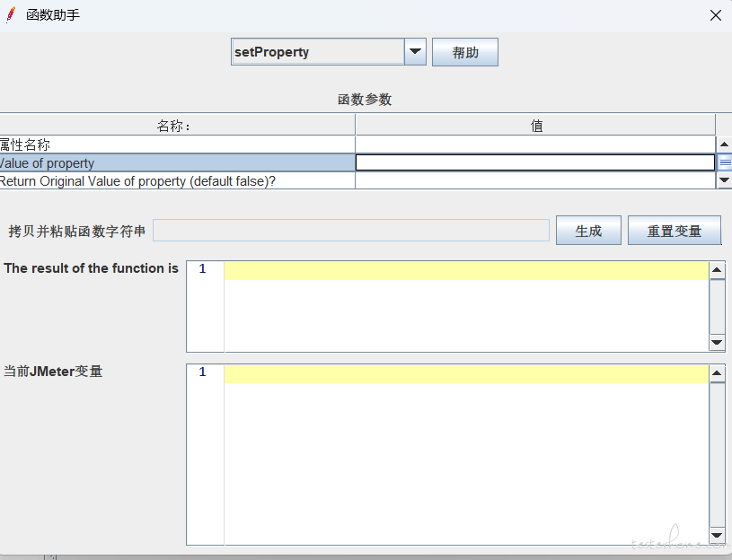This screenshot has width=732, height=560.
Task: Click the 帮助 help button
Action: [464, 53]
